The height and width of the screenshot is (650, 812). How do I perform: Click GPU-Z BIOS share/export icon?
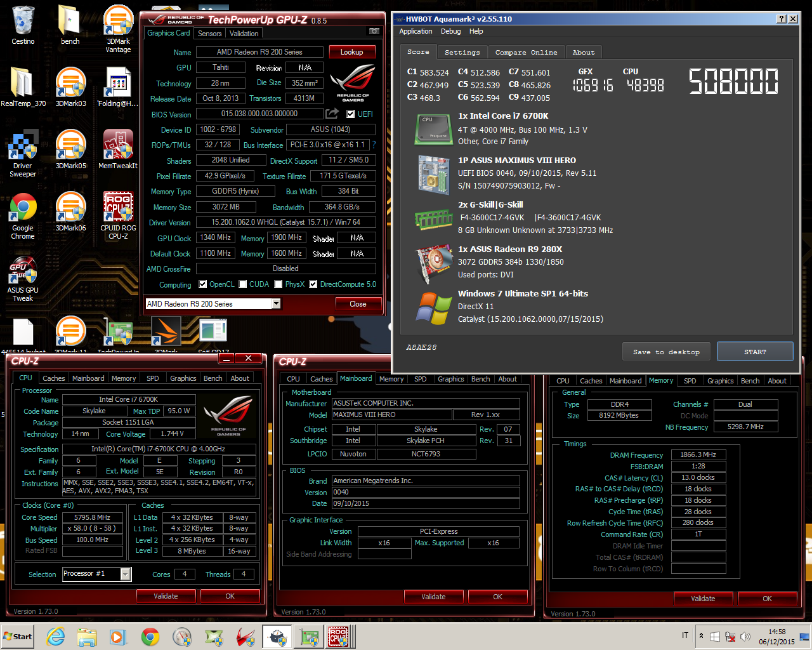coord(332,114)
